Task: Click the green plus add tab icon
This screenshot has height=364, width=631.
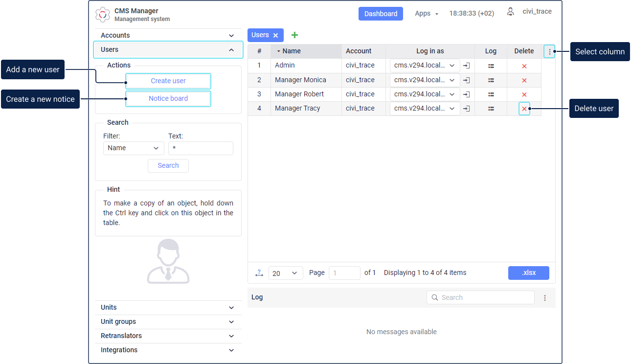Action: pos(294,35)
